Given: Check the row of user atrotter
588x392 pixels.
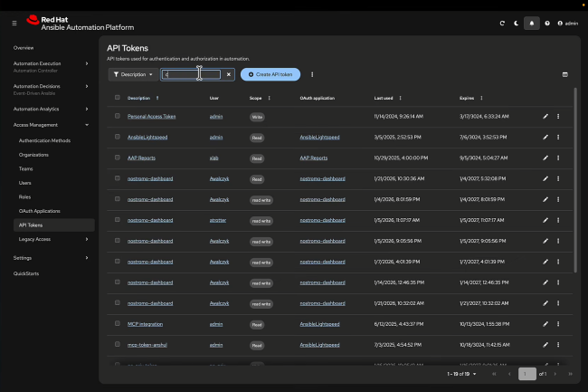Looking at the screenshot, I should point(118,220).
